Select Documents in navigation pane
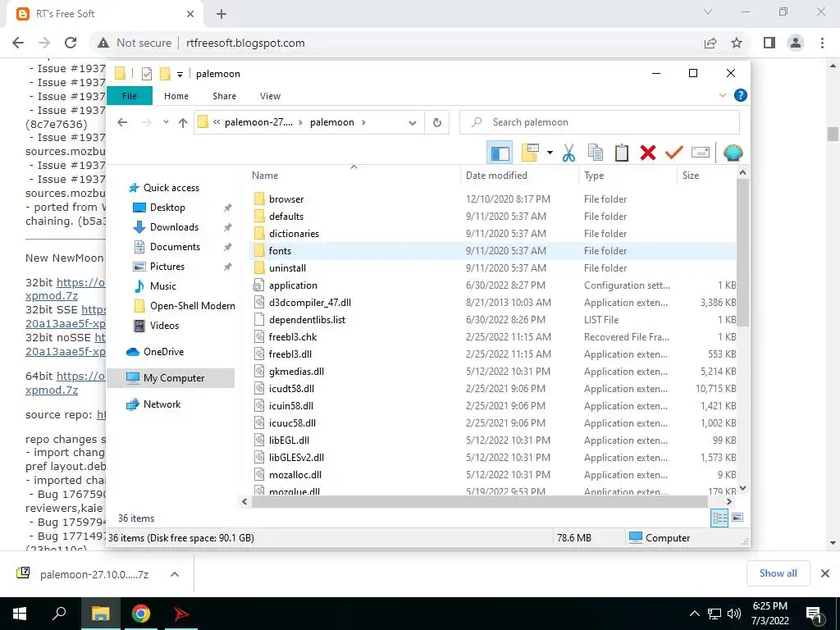 pyautogui.click(x=175, y=246)
